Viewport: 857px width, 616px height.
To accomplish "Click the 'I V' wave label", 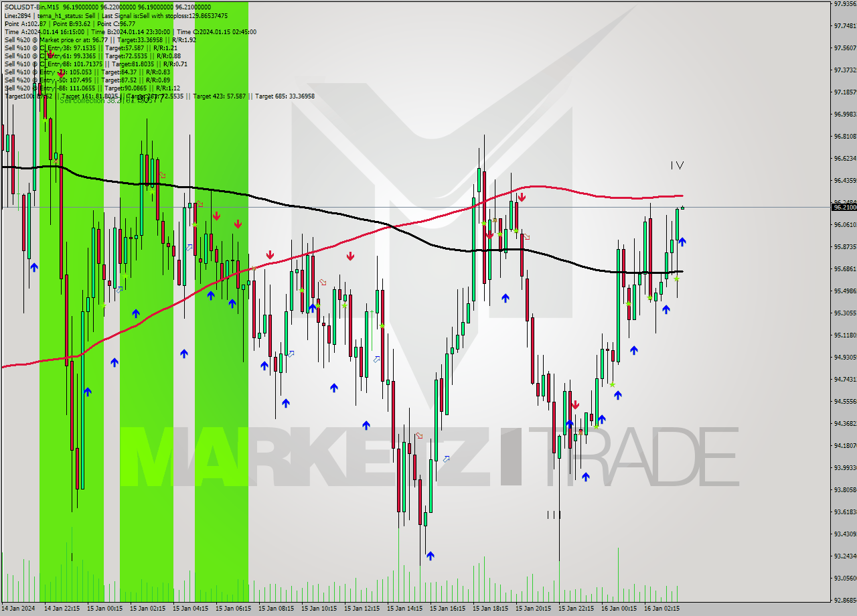I will [x=677, y=165].
